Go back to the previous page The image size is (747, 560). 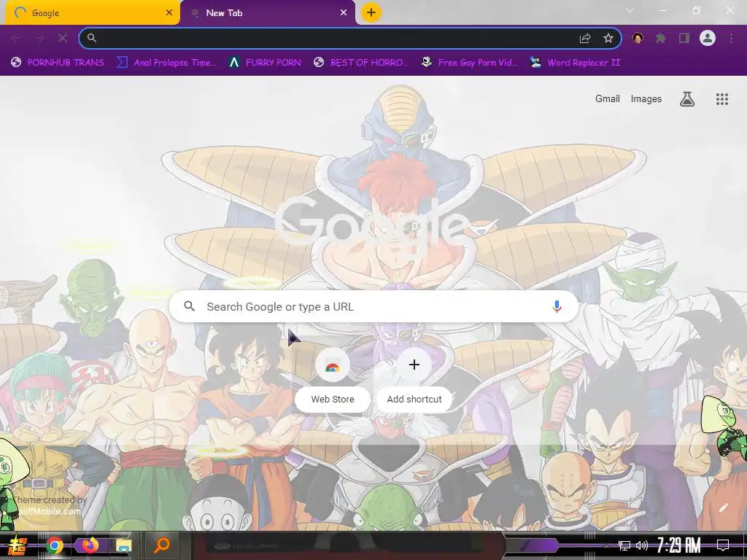[16, 38]
